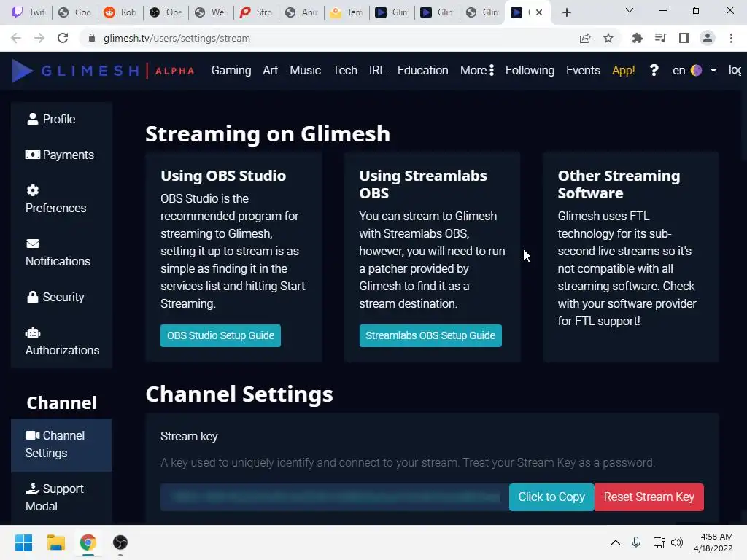Go to Tech category
The width and height of the screenshot is (747, 560).
(x=345, y=71)
